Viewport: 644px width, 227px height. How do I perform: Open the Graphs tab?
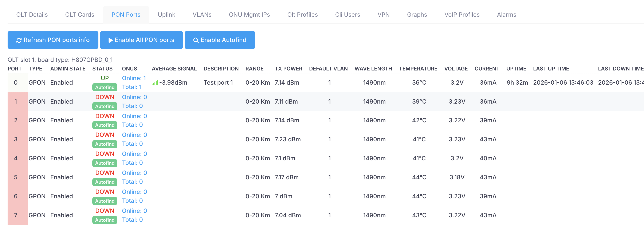click(x=417, y=15)
